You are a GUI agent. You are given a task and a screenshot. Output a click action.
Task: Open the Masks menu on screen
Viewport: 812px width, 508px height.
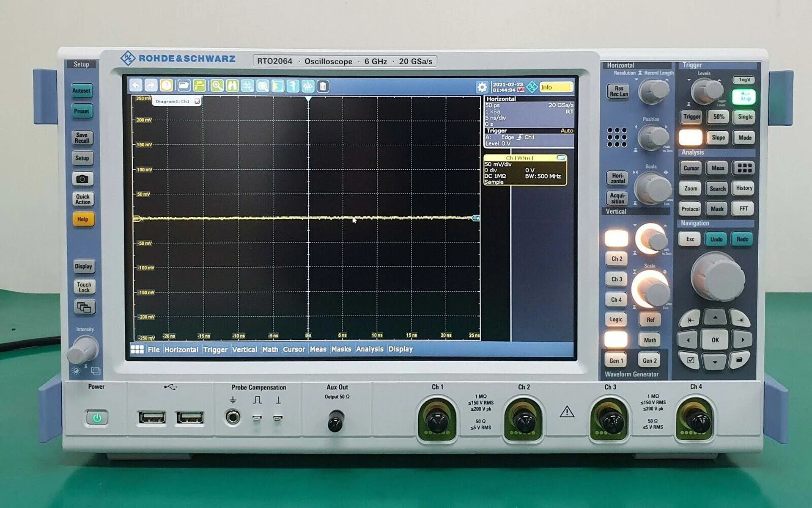341,349
